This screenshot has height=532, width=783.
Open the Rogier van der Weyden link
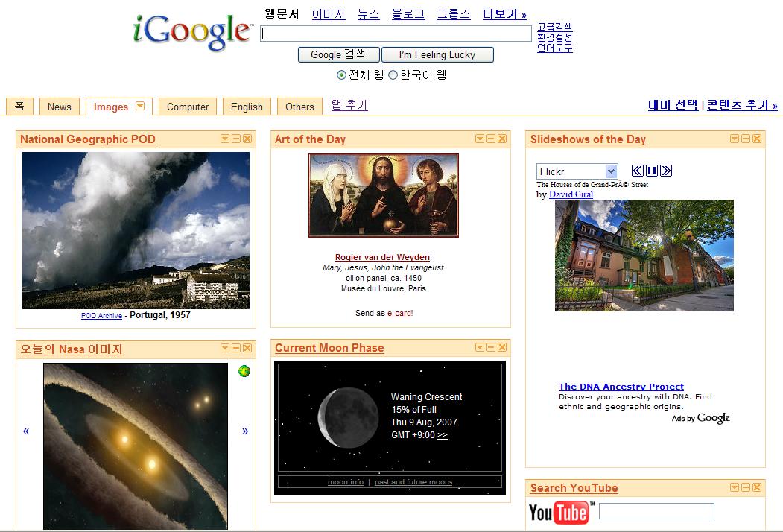382,257
